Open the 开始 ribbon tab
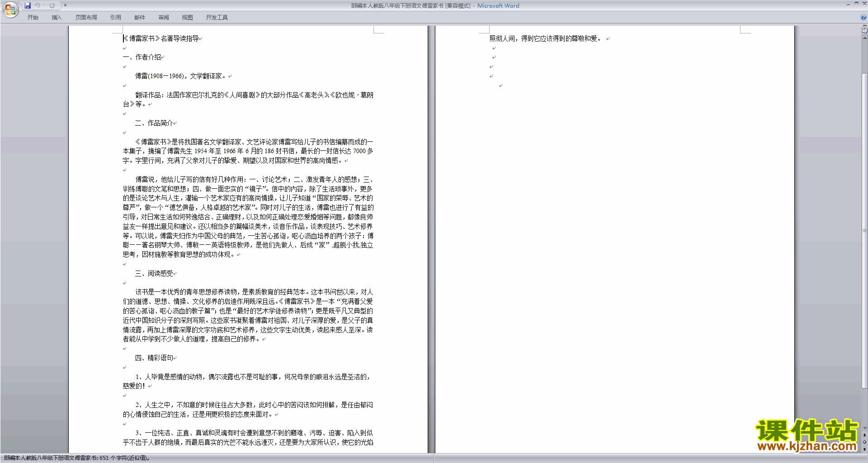Screen dimensions: 868x463 33,18
